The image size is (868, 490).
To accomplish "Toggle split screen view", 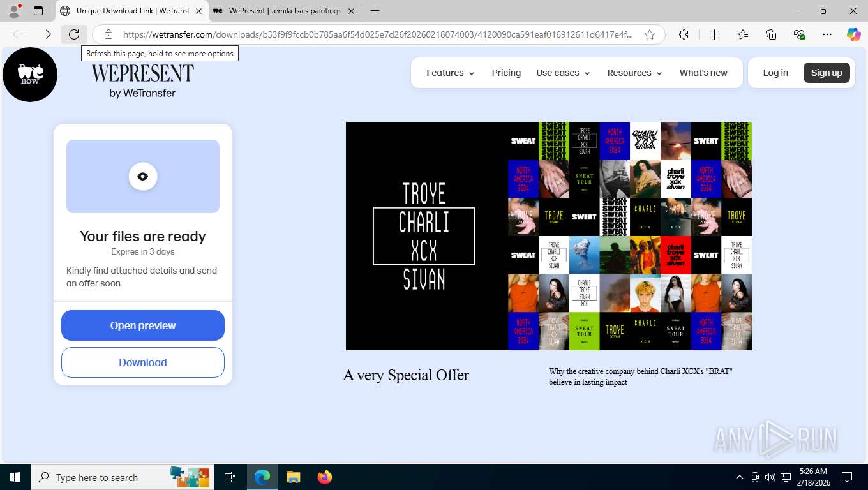I will 714,34.
